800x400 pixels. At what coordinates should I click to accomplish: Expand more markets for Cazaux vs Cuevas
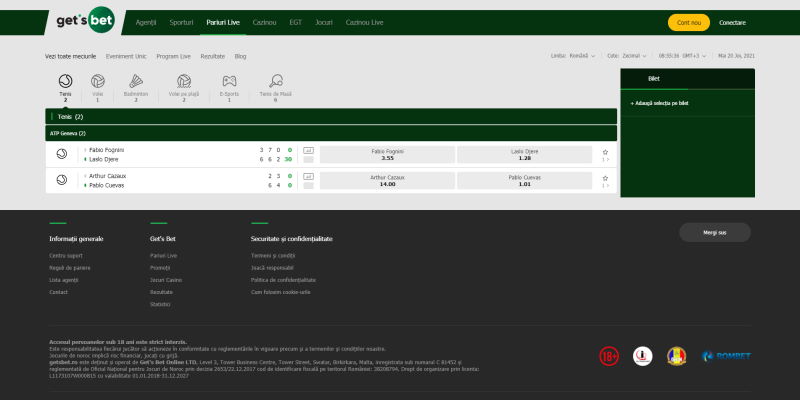click(x=605, y=186)
